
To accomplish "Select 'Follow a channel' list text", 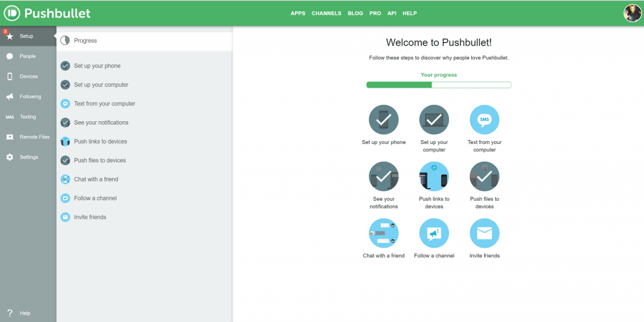I will (x=95, y=198).
